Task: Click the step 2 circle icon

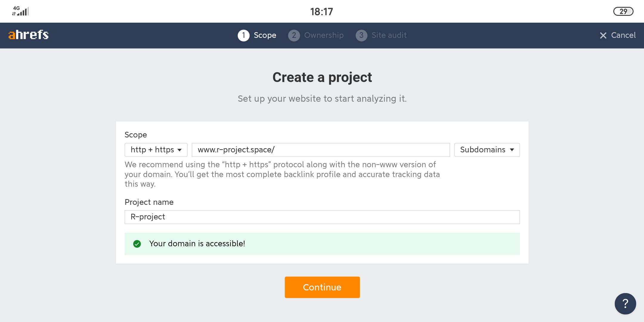Action: [x=294, y=35]
